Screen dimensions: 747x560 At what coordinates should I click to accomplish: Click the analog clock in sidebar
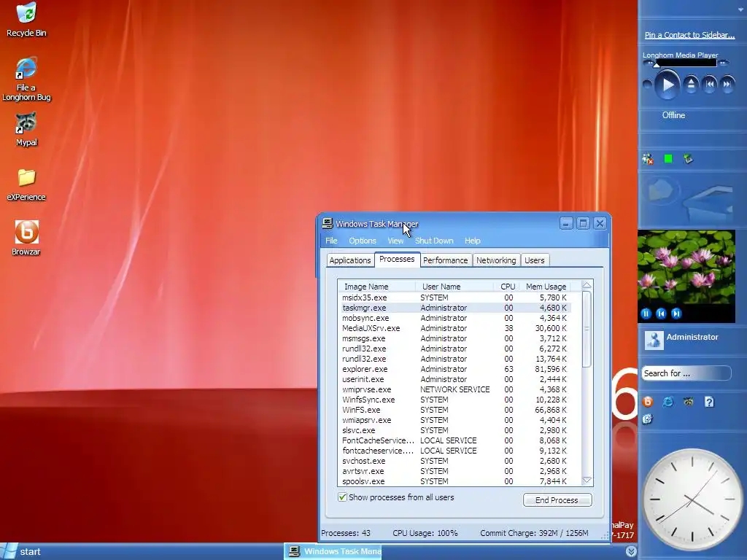(692, 500)
